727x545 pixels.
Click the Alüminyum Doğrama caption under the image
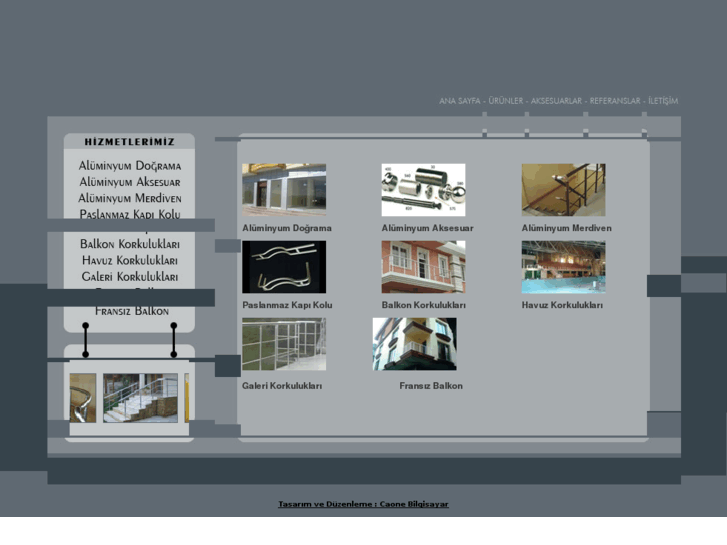click(287, 228)
